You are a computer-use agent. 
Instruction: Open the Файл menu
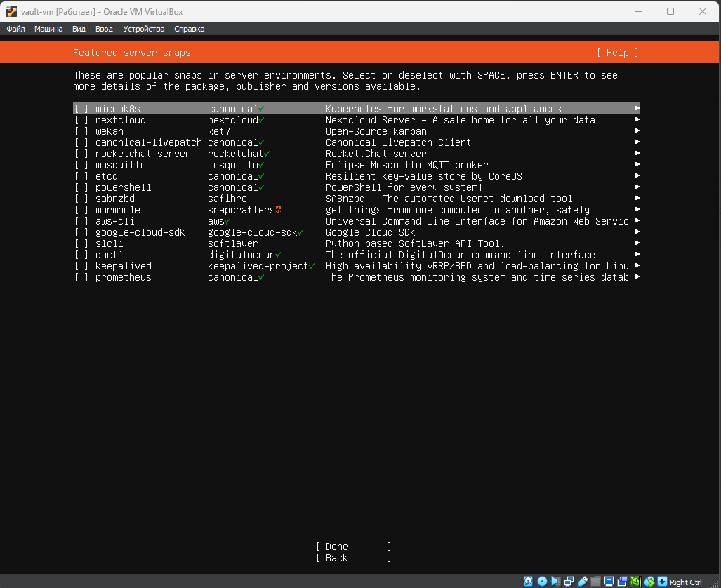pos(15,29)
